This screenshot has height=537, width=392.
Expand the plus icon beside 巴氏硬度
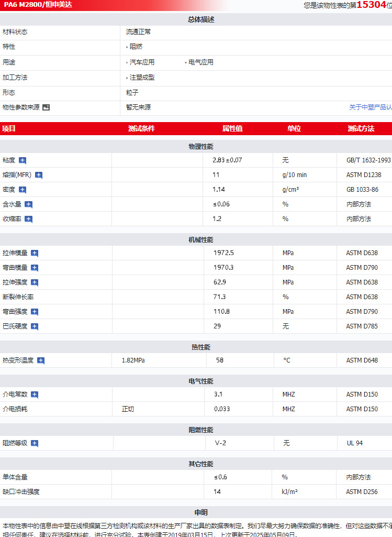(x=35, y=326)
